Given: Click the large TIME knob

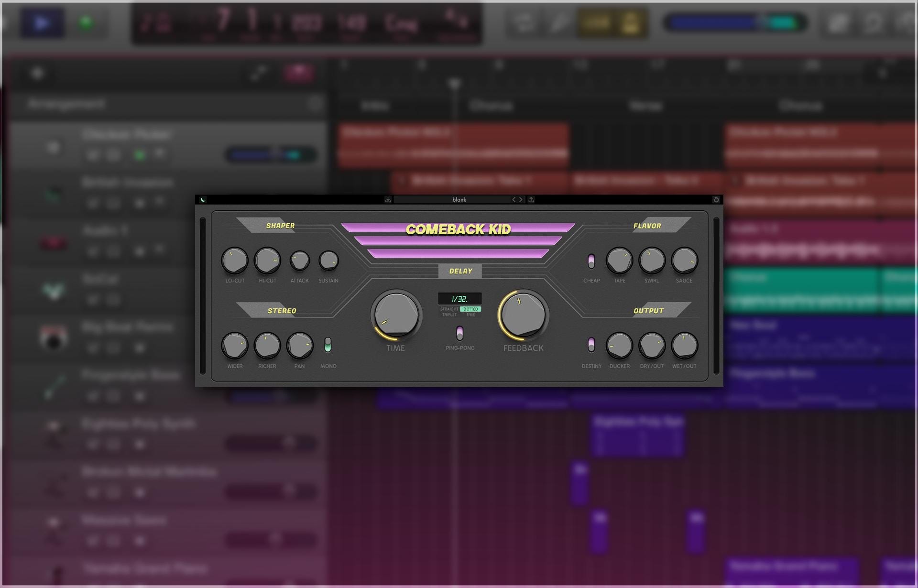Looking at the screenshot, I should click(x=396, y=316).
